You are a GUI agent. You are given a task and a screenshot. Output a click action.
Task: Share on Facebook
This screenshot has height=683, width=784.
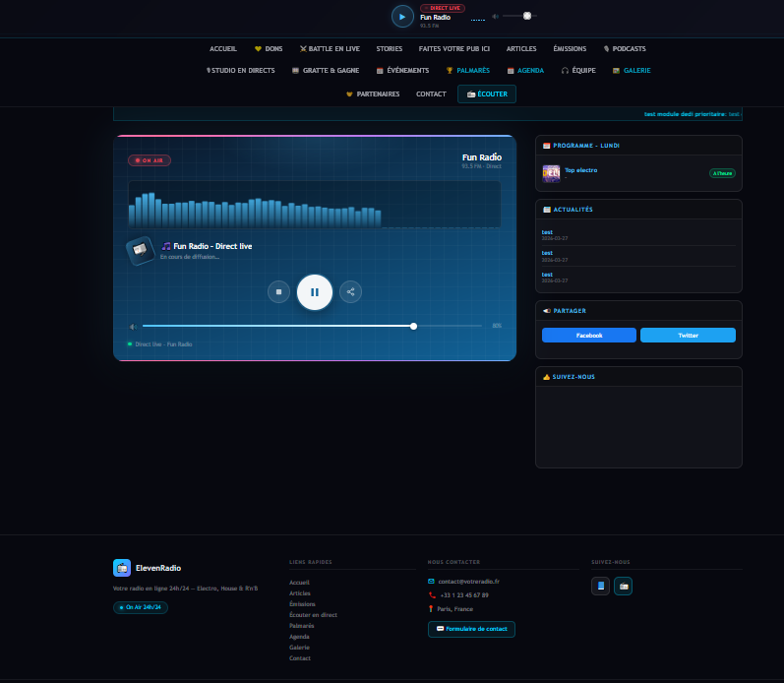[x=589, y=336]
